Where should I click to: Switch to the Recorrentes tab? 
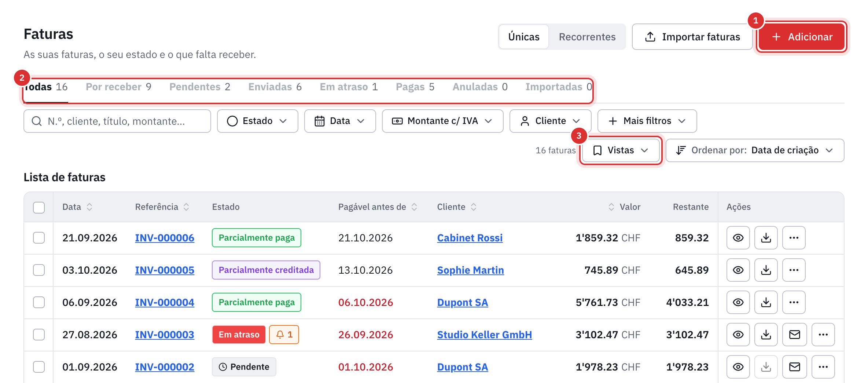pos(587,37)
